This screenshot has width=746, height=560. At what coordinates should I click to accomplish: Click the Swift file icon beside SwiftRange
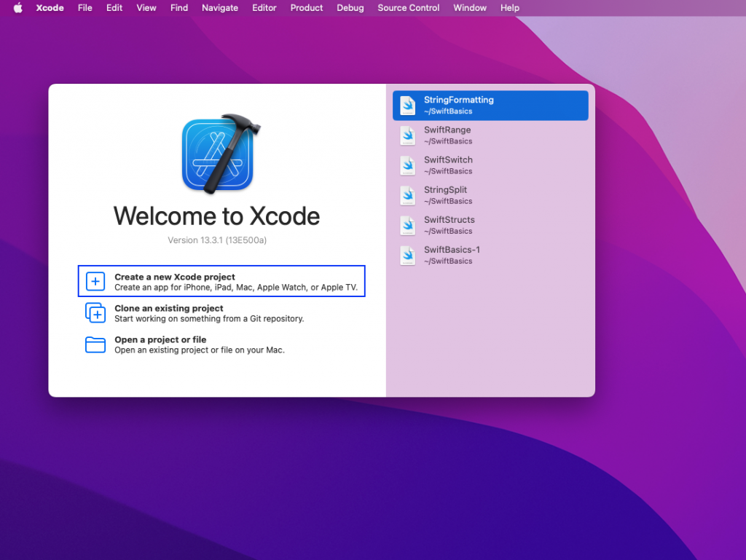coord(408,135)
